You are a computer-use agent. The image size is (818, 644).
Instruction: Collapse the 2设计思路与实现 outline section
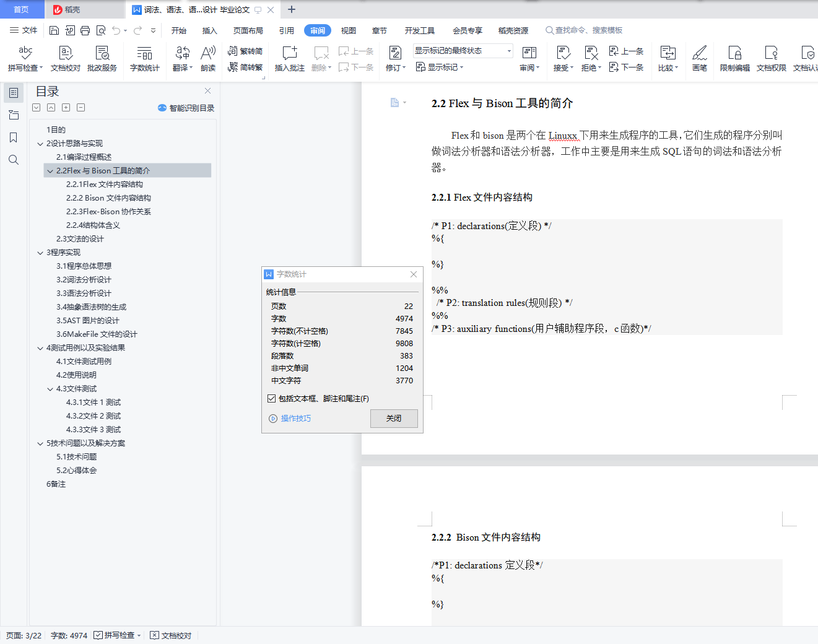tap(40, 144)
